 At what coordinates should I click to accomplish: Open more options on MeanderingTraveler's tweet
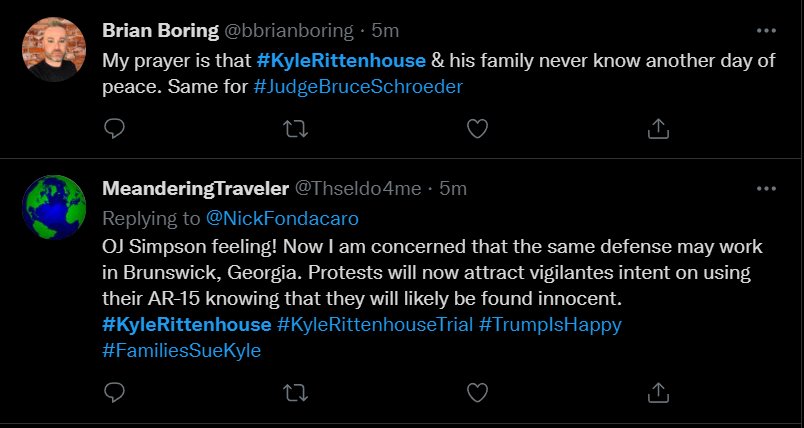click(766, 188)
